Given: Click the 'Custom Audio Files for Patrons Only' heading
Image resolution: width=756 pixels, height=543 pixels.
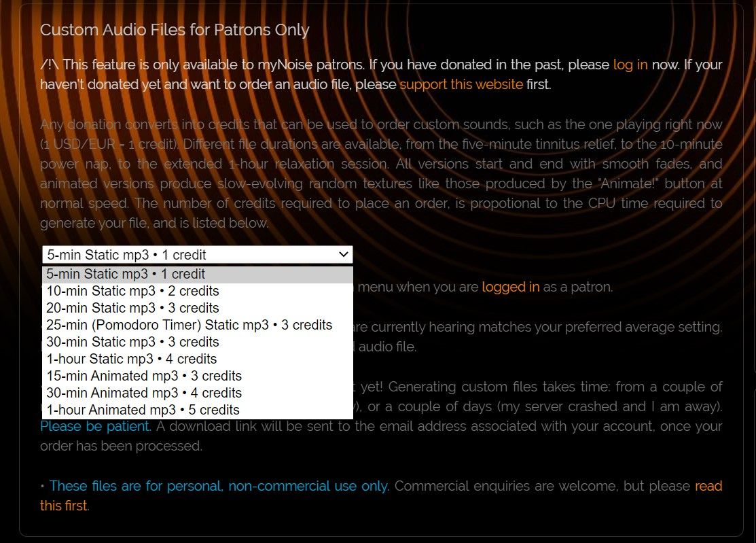Looking at the screenshot, I should click(x=175, y=30).
